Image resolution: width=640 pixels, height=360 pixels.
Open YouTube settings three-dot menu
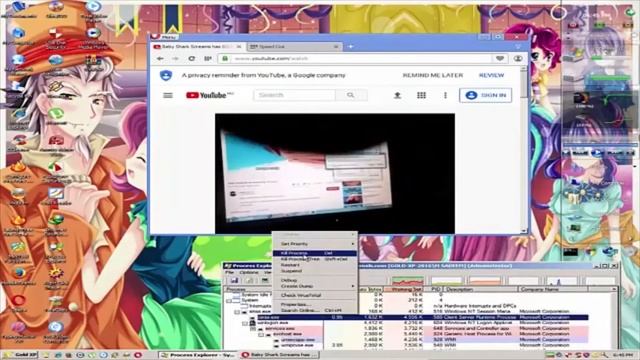445,95
